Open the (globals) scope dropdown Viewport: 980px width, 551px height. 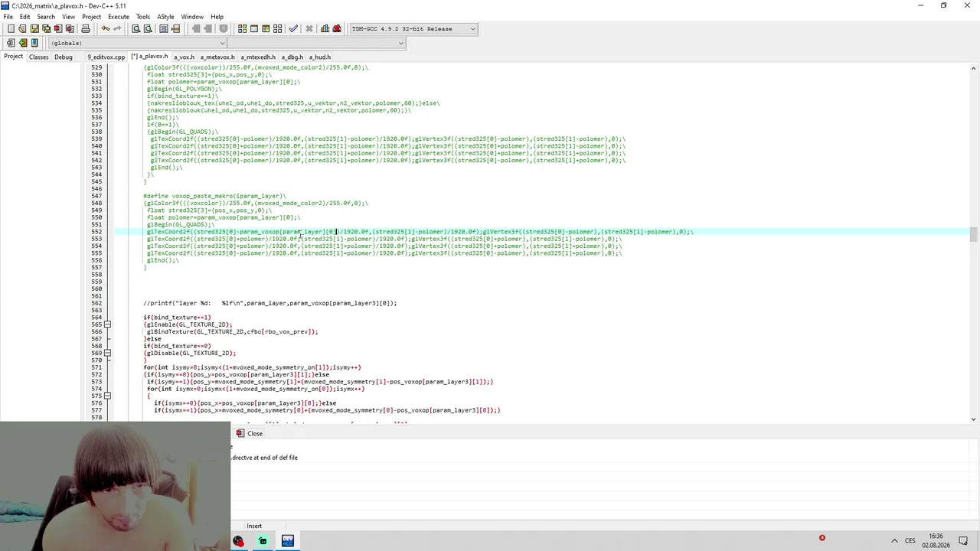click(x=137, y=43)
